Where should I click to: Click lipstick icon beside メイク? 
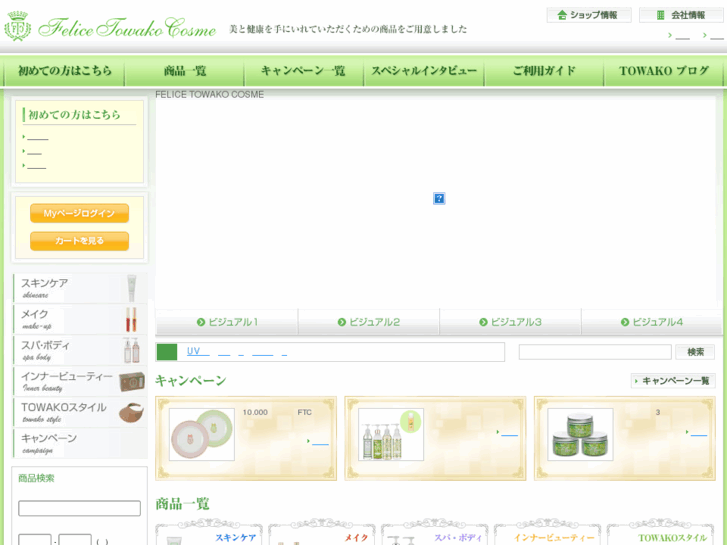click(x=131, y=319)
